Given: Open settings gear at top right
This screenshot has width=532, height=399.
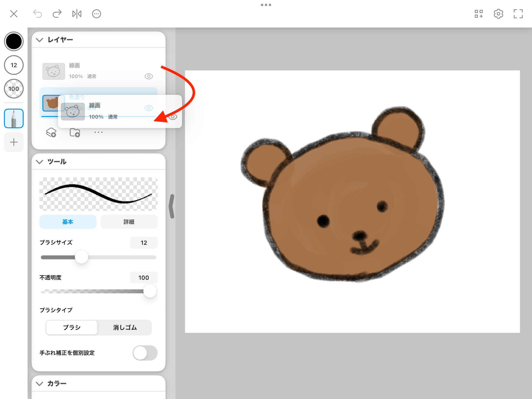Looking at the screenshot, I should click(498, 14).
